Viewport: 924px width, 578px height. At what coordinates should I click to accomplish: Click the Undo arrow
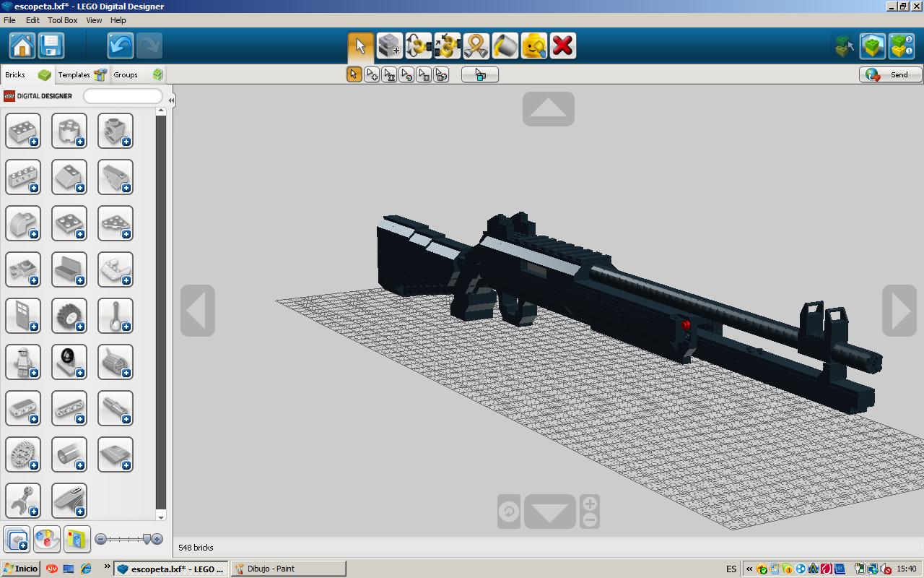[120, 45]
